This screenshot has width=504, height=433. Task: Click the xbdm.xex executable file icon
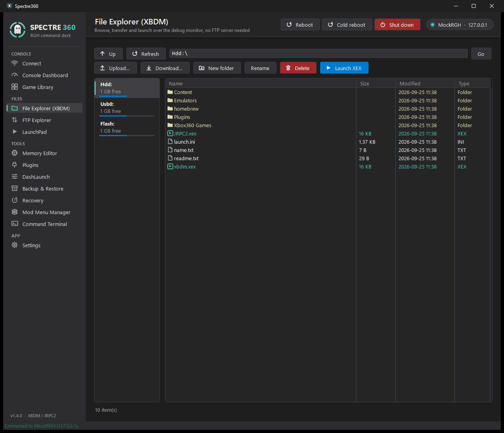point(170,167)
